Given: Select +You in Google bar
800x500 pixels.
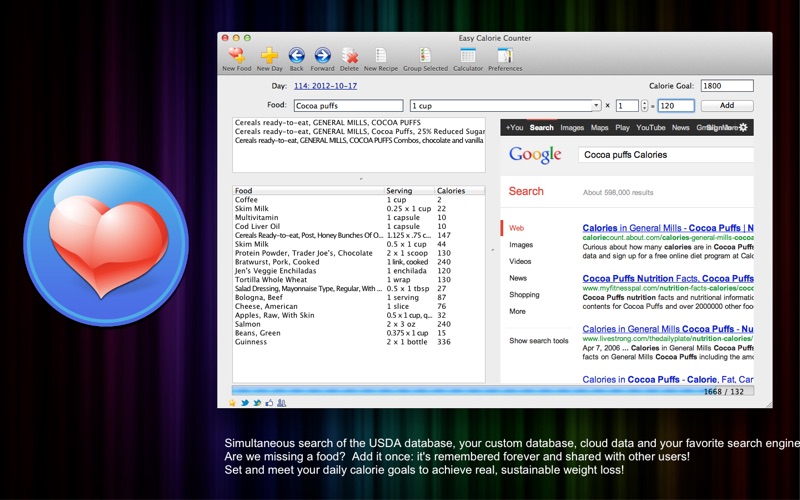Looking at the screenshot, I should click(x=515, y=128).
